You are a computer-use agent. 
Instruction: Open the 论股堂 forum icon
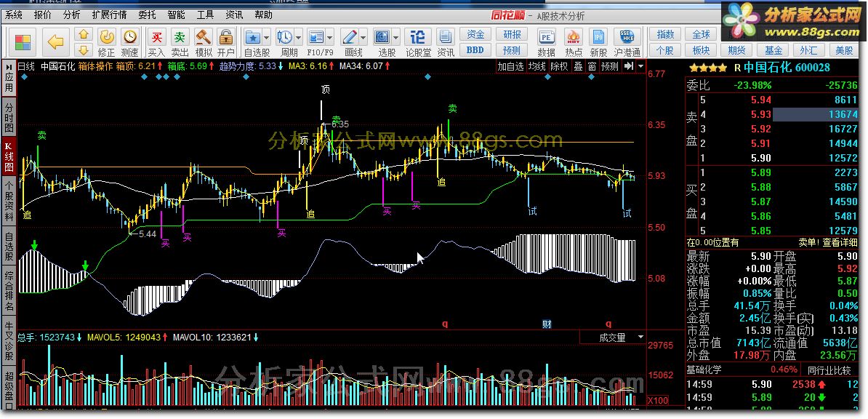pyautogui.click(x=419, y=37)
